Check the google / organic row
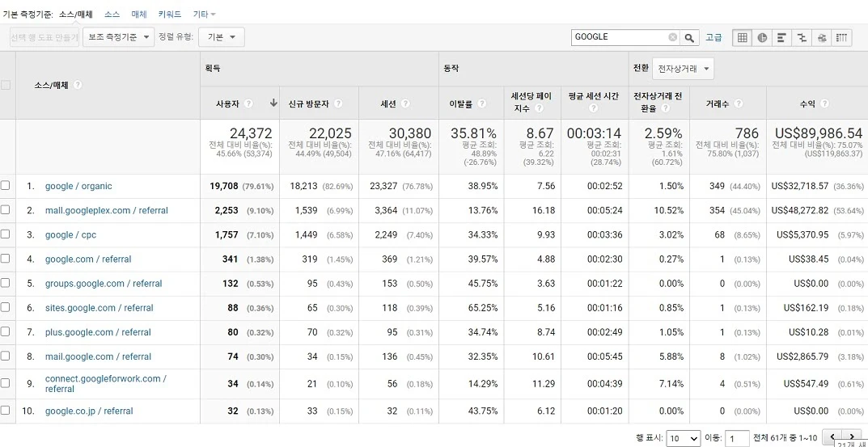Viewport: 868px width, 447px height. tap(6, 186)
